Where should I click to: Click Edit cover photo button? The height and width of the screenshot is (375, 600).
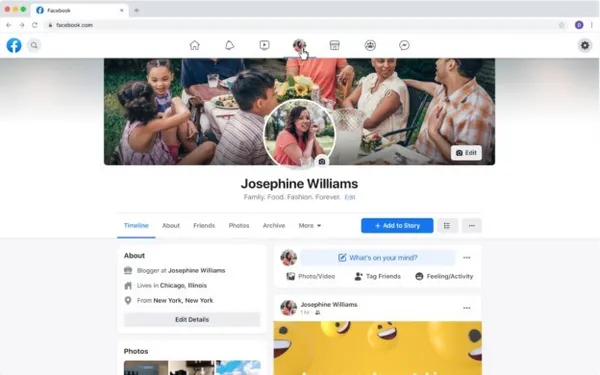click(x=466, y=153)
